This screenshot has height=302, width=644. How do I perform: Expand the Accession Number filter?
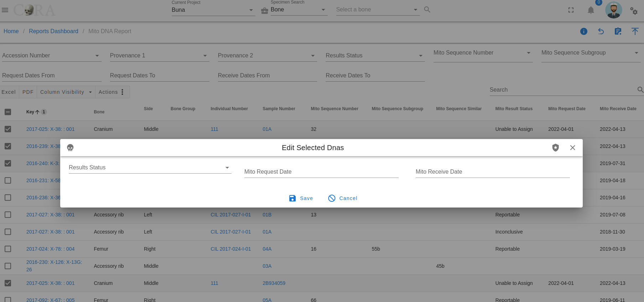point(52,56)
